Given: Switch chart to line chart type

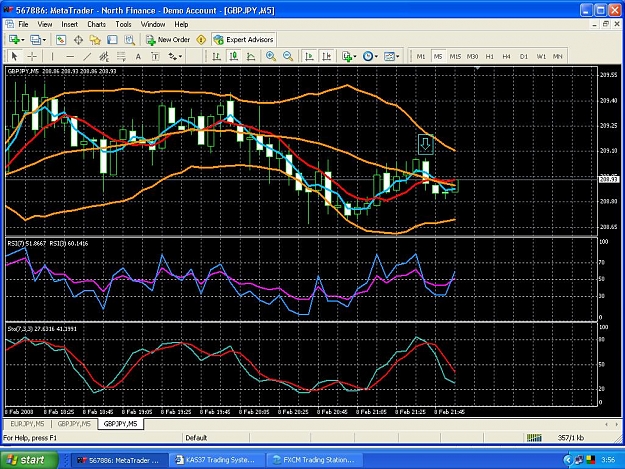Looking at the screenshot, I should (251, 56).
